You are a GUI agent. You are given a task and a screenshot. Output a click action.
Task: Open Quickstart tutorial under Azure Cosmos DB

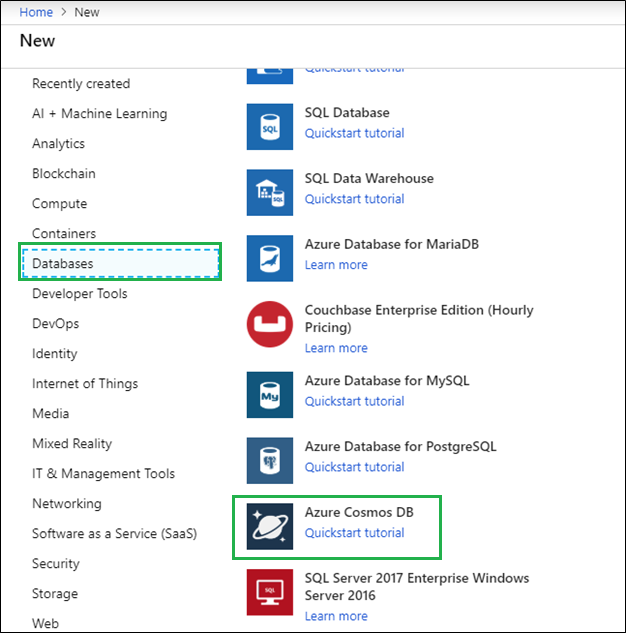click(x=354, y=533)
